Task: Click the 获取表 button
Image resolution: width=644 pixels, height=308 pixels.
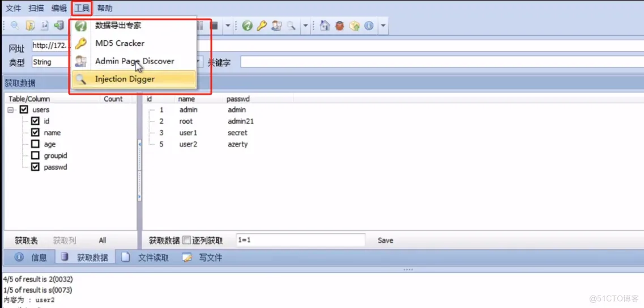Action: (x=26, y=241)
